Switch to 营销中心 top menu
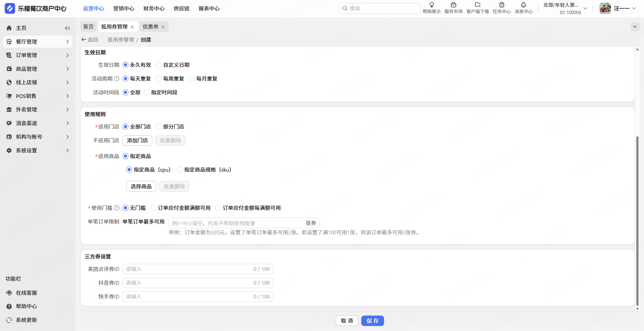The width and height of the screenshot is (644, 331). tap(123, 8)
